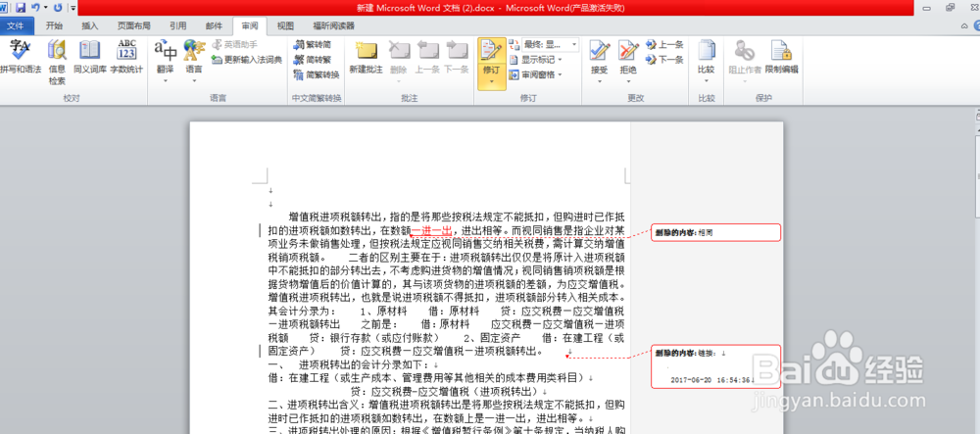Click the inserted red text 一进一出
Image resolution: width=980 pixels, height=434 pixels.
[431, 230]
